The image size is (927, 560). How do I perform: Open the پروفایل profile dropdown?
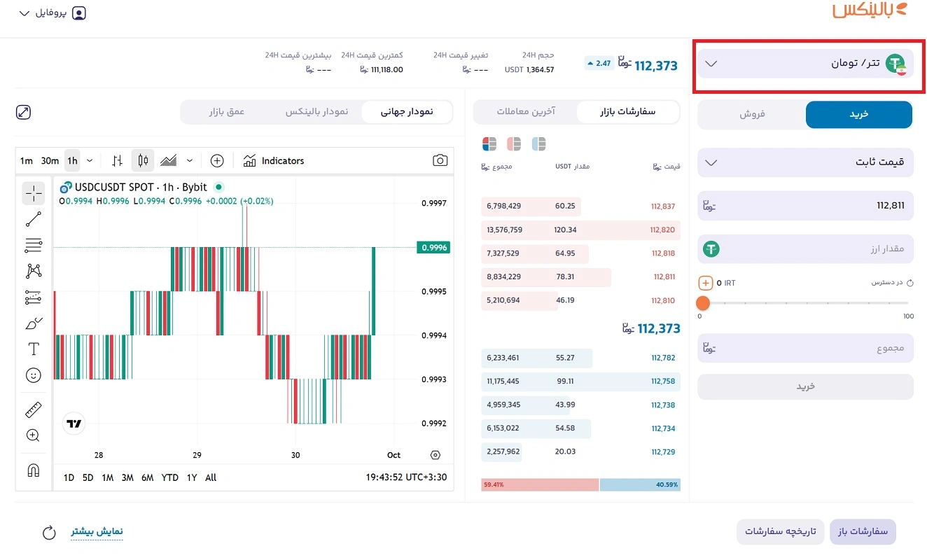pyautogui.click(x=53, y=13)
